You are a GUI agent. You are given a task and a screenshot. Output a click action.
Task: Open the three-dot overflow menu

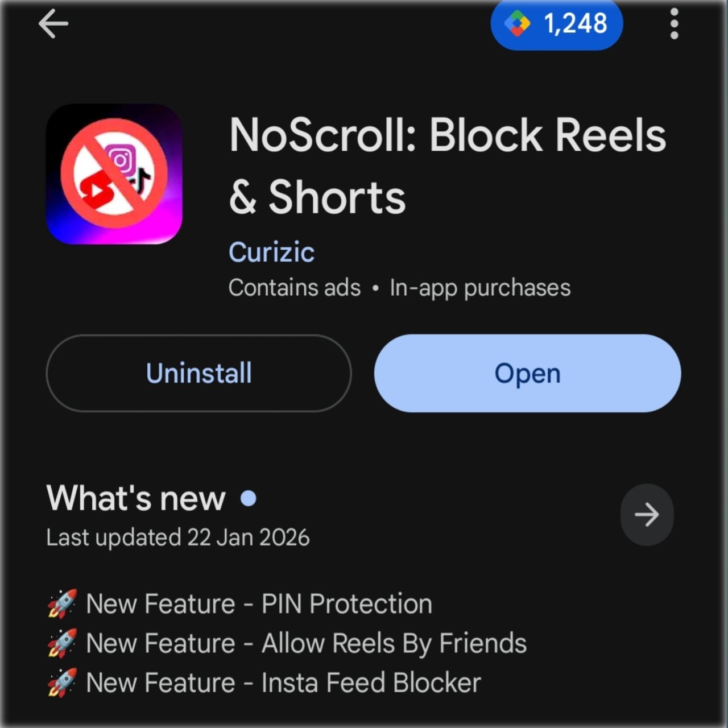pyautogui.click(x=674, y=24)
